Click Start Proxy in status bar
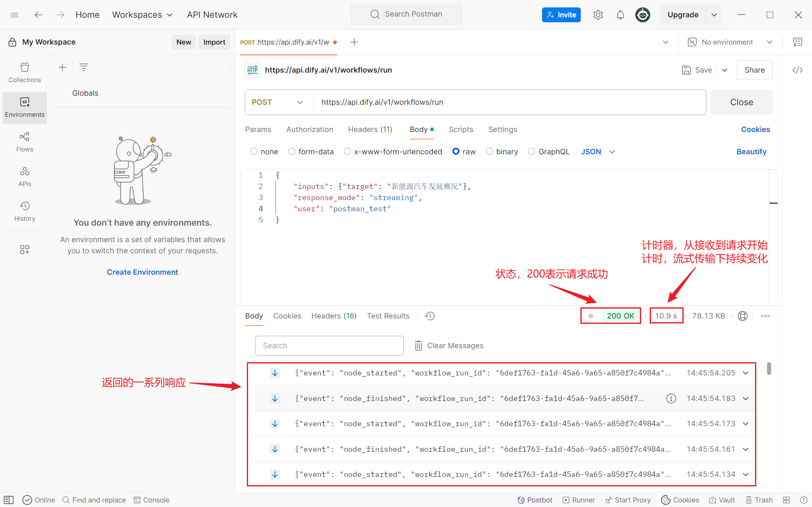Image resolution: width=812 pixels, height=507 pixels. click(x=628, y=500)
